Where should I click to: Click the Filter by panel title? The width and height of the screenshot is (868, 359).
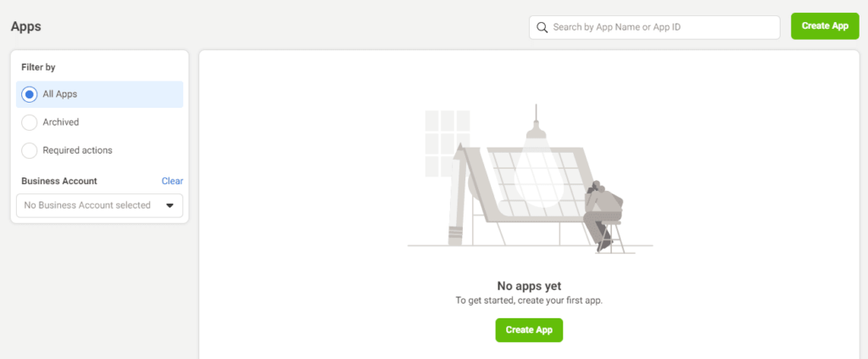pyautogui.click(x=38, y=68)
